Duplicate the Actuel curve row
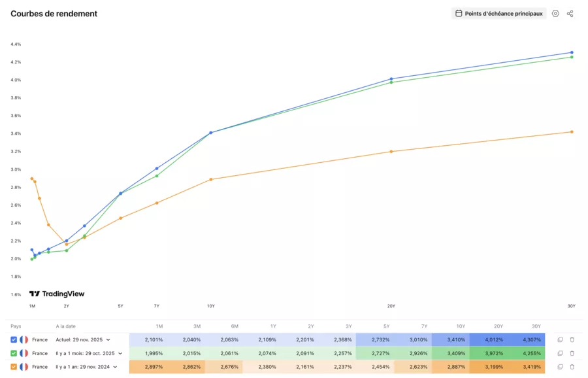 click(560, 339)
